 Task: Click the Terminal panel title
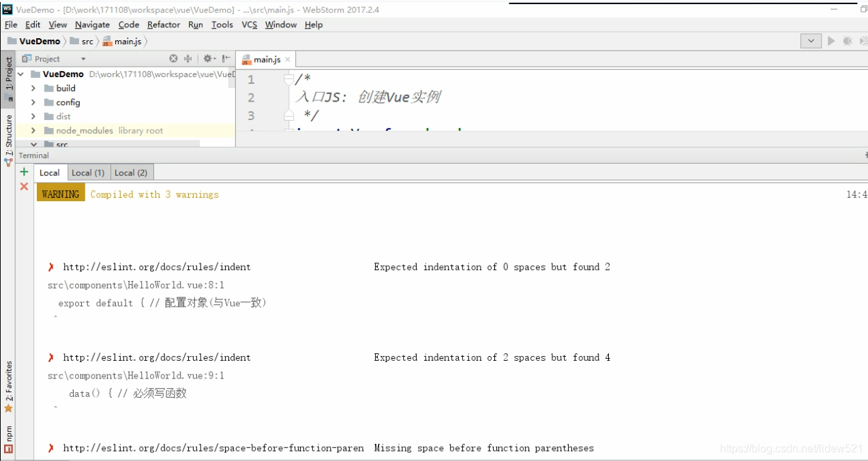34,155
